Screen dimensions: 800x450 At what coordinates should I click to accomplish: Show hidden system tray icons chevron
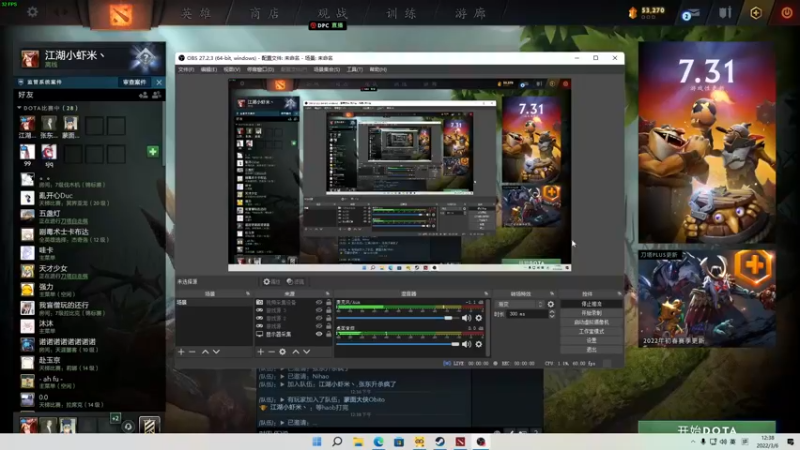tap(693, 442)
